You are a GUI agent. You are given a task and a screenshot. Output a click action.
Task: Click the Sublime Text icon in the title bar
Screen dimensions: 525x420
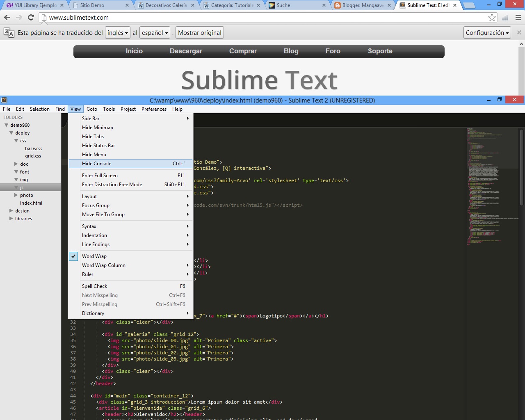(4, 100)
